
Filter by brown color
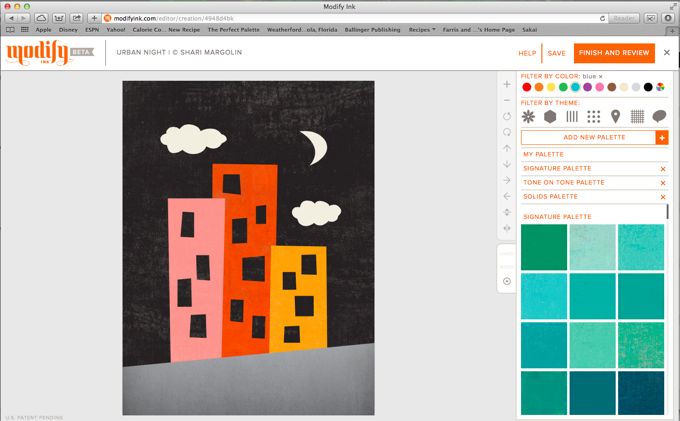(611, 87)
